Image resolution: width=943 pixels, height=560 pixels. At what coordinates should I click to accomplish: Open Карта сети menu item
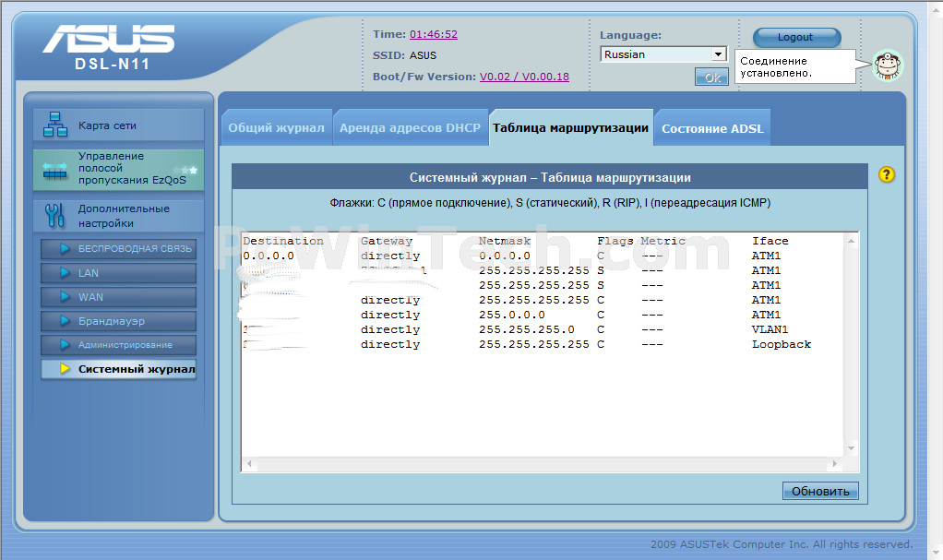pyautogui.click(x=118, y=125)
